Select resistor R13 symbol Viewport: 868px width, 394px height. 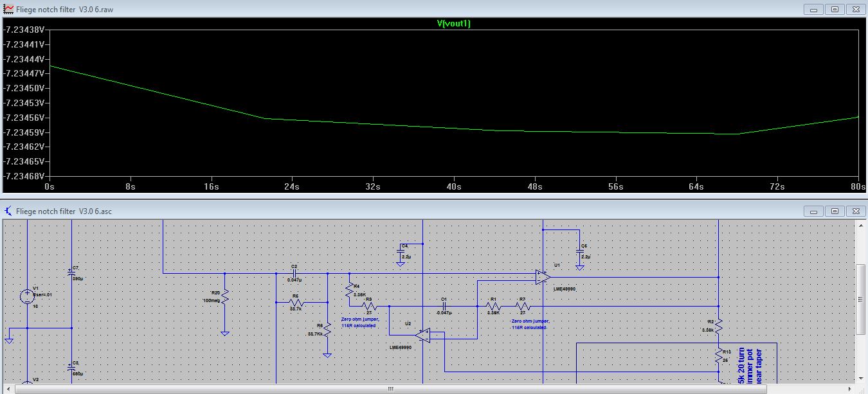tap(718, 357)
